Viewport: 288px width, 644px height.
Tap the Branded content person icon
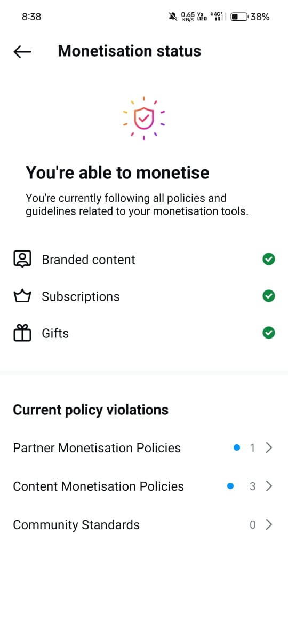[22, 259]
